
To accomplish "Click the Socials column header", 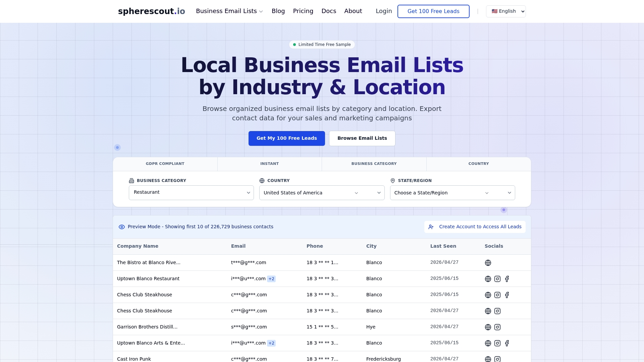I will click(494, 246).
